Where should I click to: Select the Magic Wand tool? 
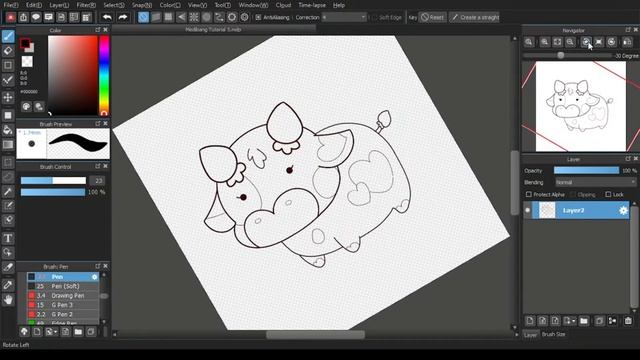coord(8,191)
